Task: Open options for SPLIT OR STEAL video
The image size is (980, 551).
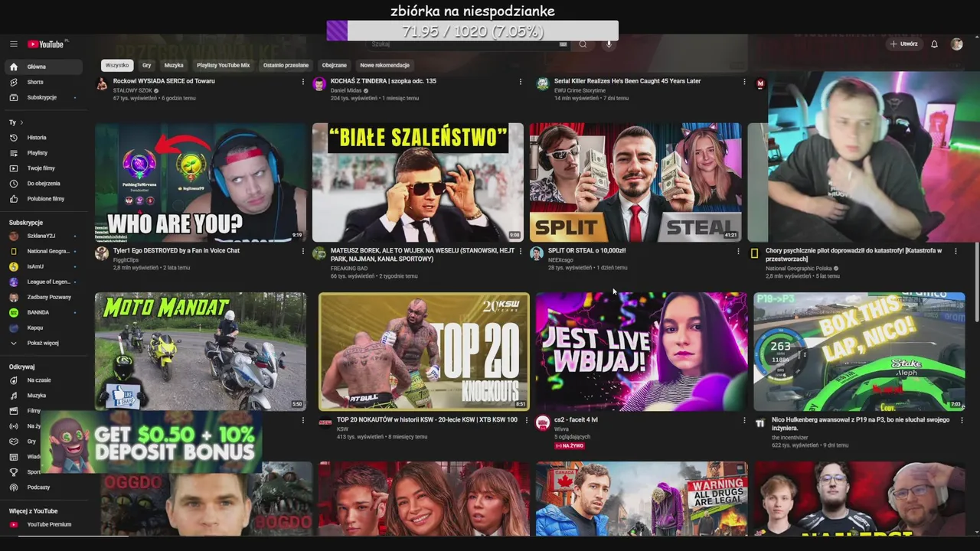Action: 738,251
